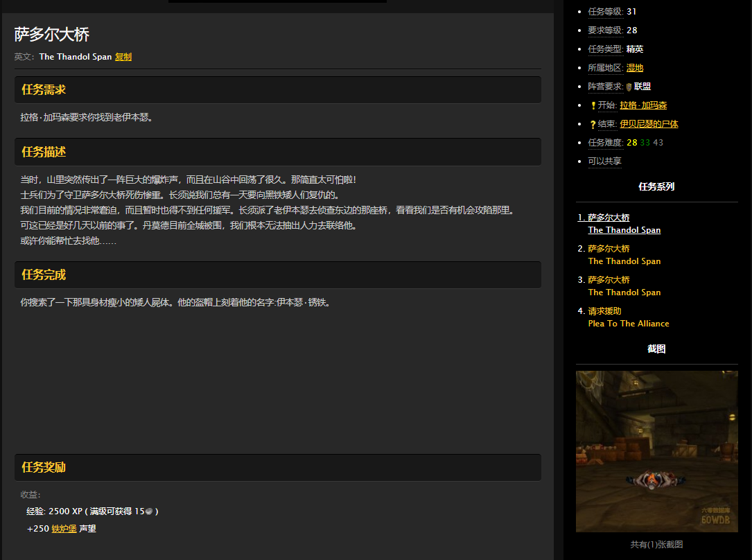Click the 任务需求 section header
The height and width of the screenshot is (560, 752).
tap(44, 89)
